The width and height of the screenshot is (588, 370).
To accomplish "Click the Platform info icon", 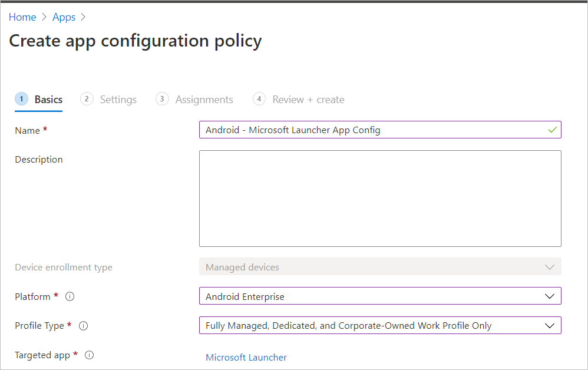I will (x=70, y=297).
